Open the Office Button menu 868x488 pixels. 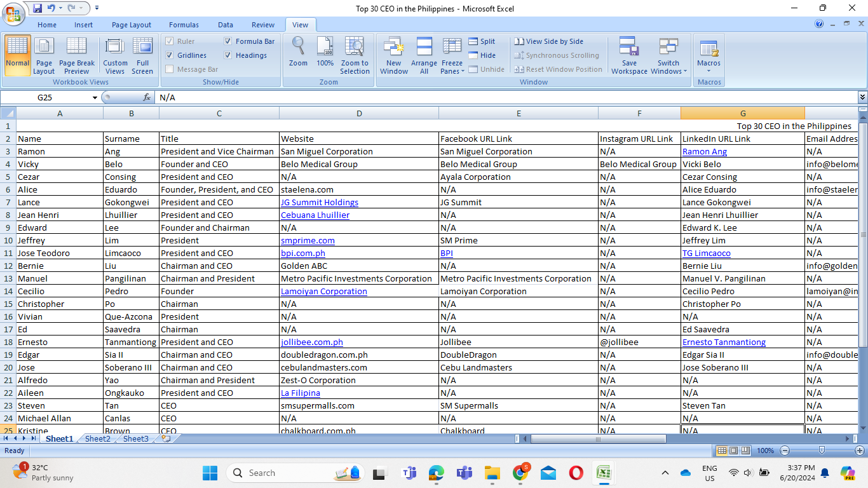[13, 13]
